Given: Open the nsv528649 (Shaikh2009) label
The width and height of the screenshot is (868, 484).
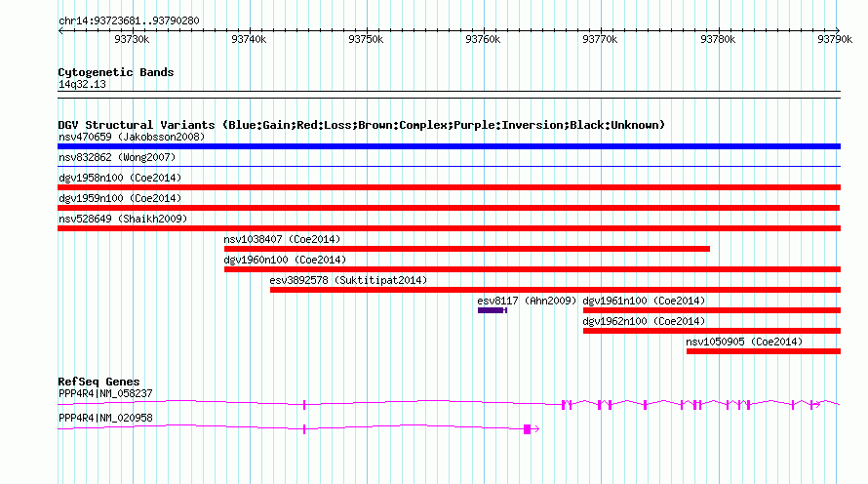Looking at the screenshot, I should pyautogui.click(x=123, y=219).
